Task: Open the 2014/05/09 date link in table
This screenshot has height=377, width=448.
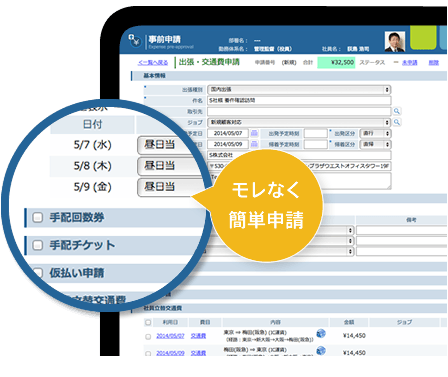Action: [170, 353]
